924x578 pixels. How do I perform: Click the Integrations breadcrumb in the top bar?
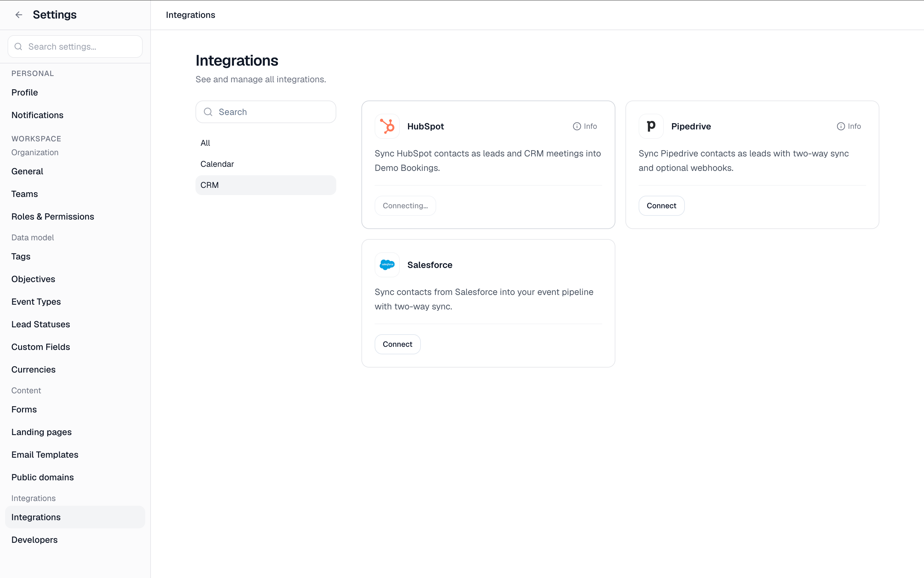point(190,15)
